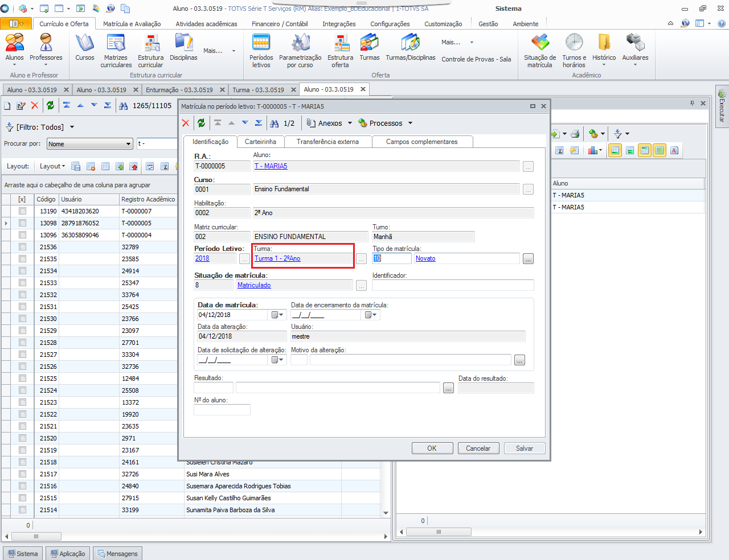Open Data de encerramento calendar dropdown
Screen dimensions: 729x560
click(371, 315)
